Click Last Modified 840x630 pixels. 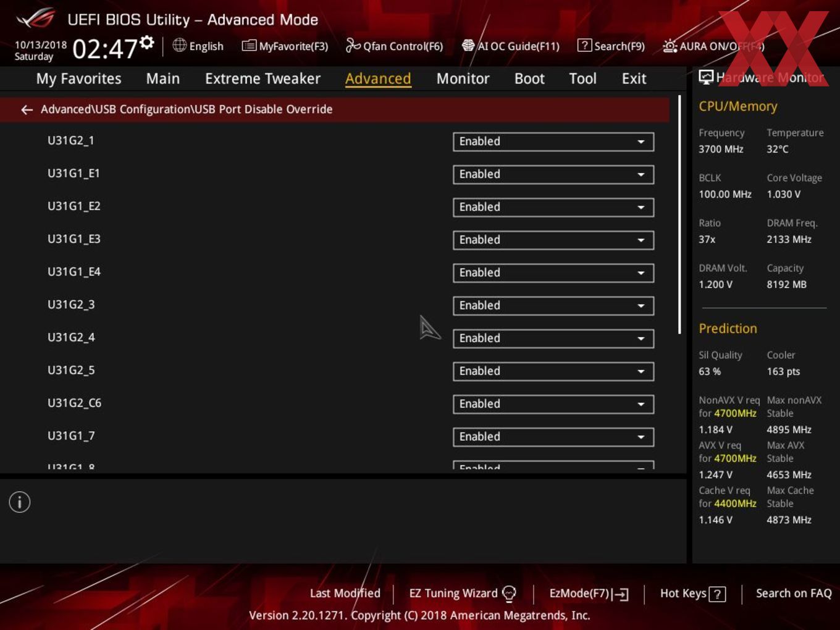tap(345, 593)
